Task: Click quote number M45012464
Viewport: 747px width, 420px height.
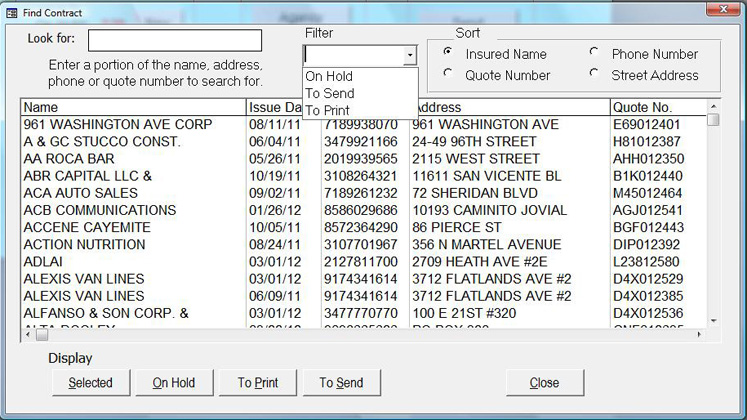Action: pos(647,193)
